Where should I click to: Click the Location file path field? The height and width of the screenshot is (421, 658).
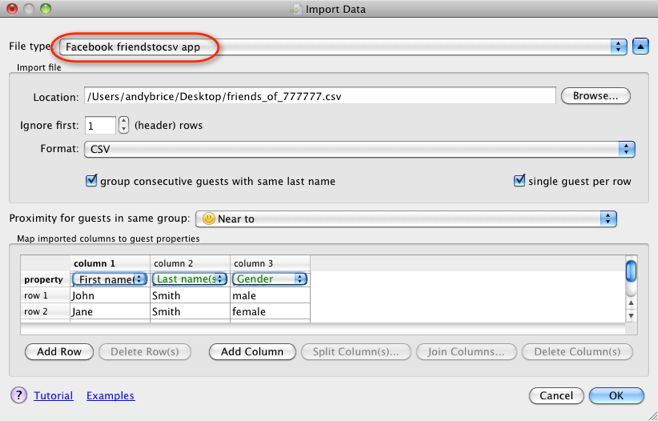click(x=319, y=96)
